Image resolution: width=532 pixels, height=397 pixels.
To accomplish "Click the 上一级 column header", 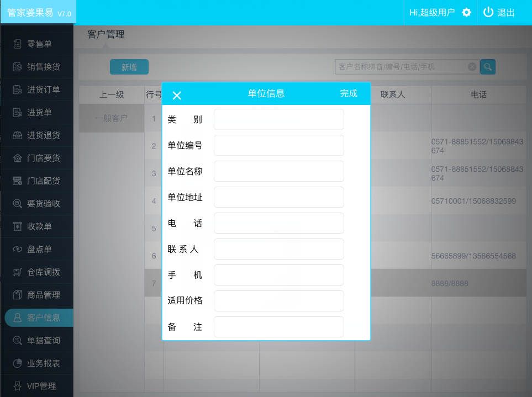I will click(x=112, y=94).
